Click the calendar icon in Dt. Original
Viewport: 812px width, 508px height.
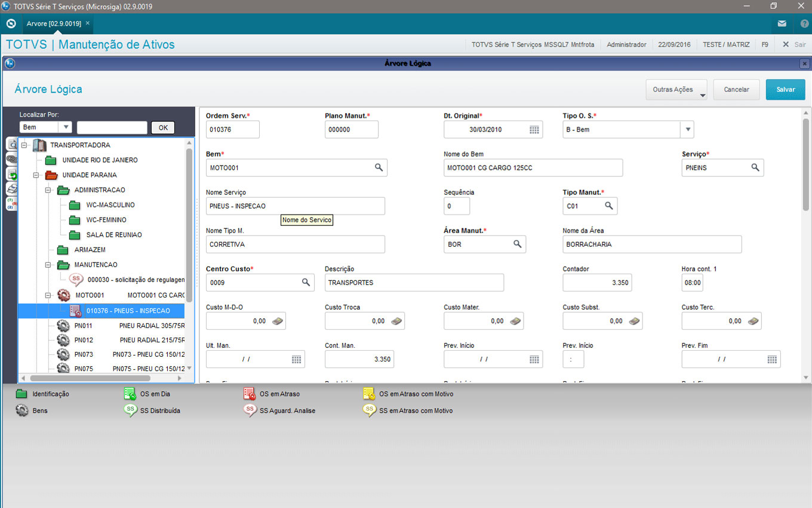tap(534, 130)
